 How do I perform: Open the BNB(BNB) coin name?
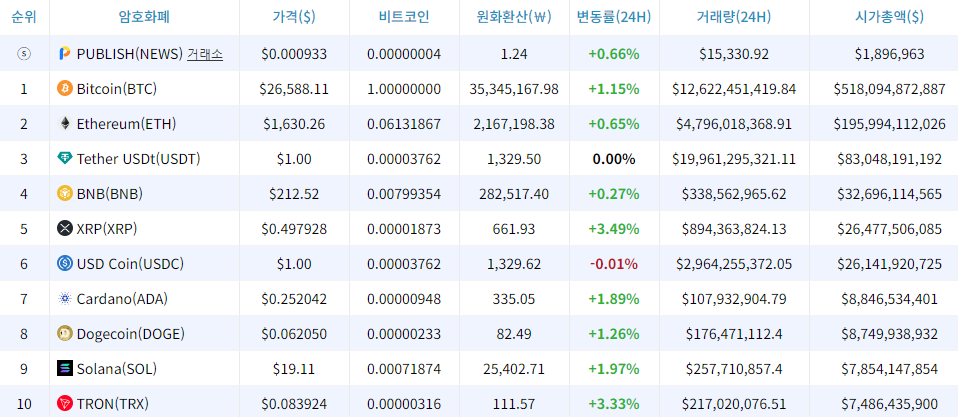tap(109, 194)
